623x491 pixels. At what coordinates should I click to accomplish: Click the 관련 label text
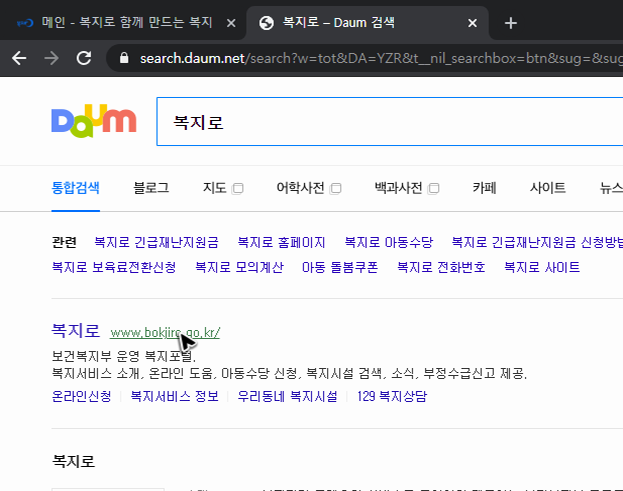[x=64, y=242]
